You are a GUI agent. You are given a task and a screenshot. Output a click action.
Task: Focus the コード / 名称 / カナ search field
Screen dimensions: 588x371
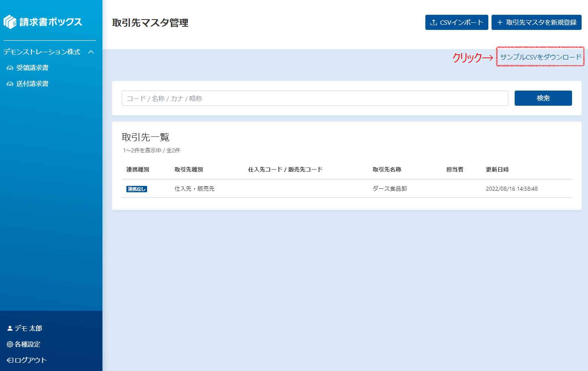point(315,98)
